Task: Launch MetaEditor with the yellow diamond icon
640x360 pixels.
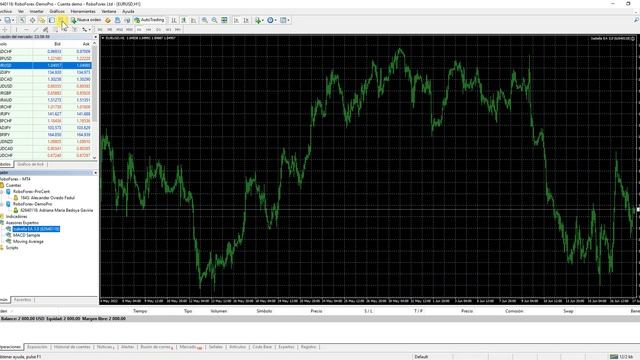Action: point(108,20)
